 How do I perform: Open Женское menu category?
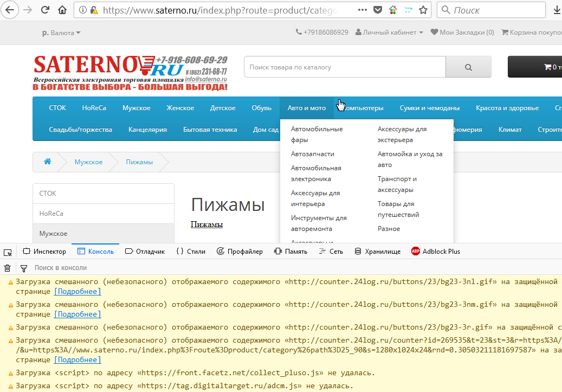click(x=180, y=108)
